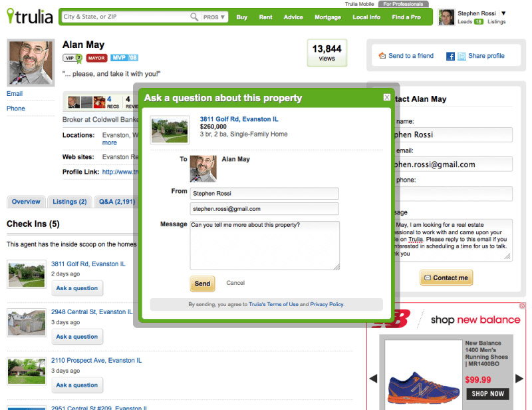
Task: Show next New Balance shoe with right arrow
Action: tap(519, 379)
